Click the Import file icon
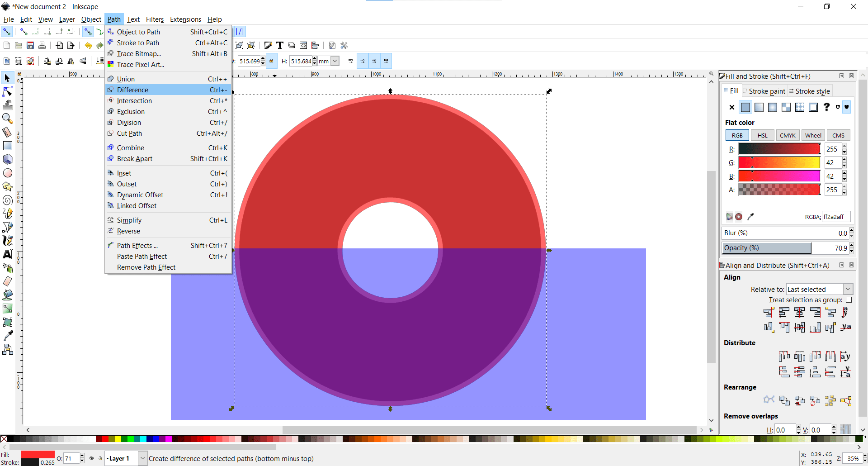Image resolution: width=868 pixels, height=466 pixels. pos(59,45)
